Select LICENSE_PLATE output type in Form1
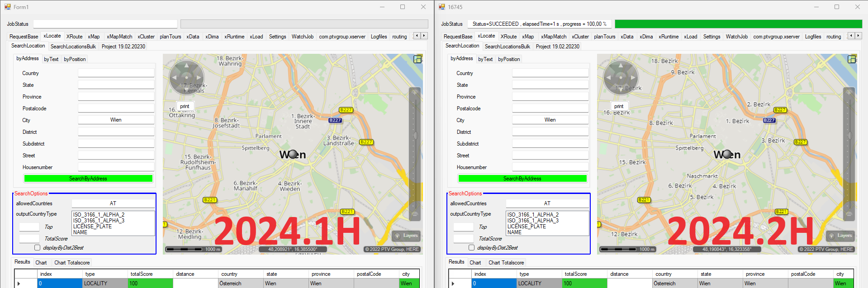The height and width of the screenshot is (288, 868). [x=93, y=227]
